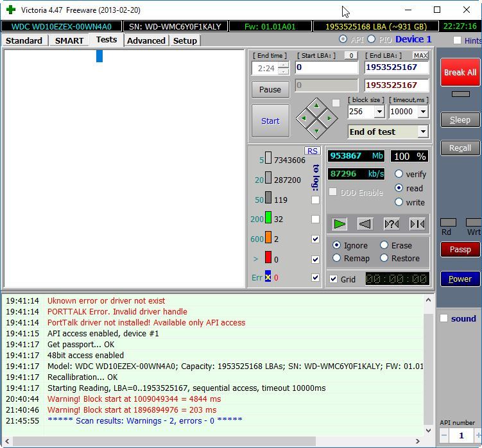Select the read radio button
482x448 pixels.
point(399,188)
